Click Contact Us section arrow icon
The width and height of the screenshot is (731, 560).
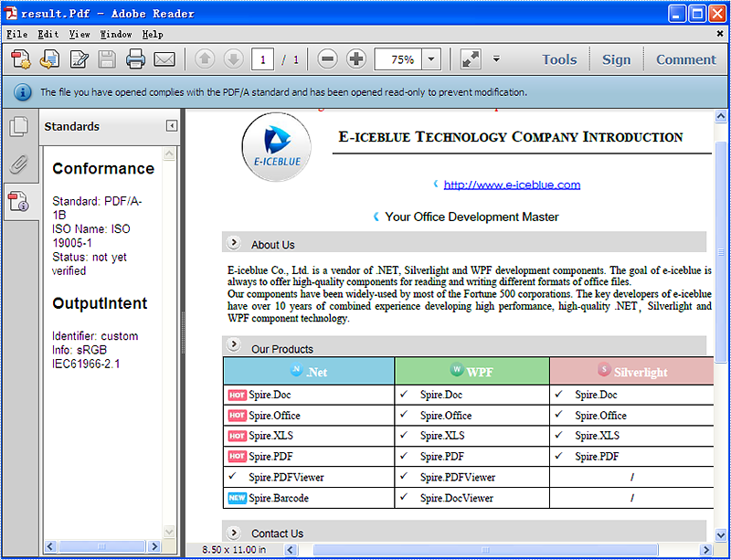click(234, 533)
